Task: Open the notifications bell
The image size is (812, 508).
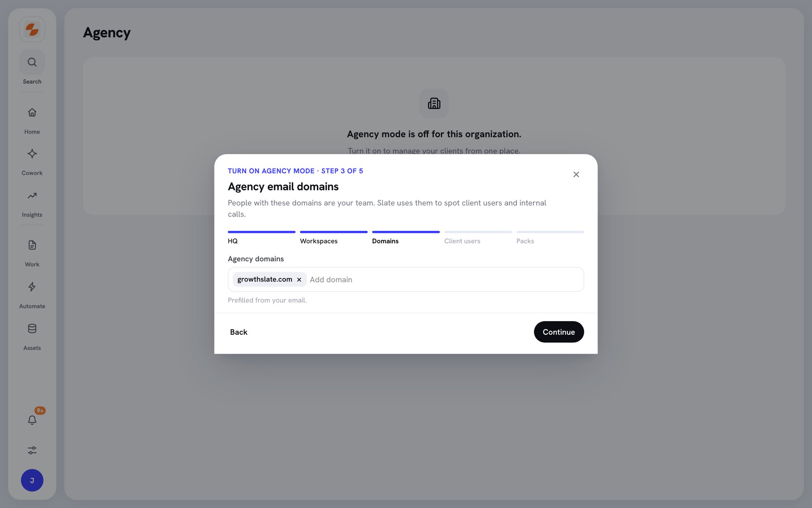Action: tap(32, 420)
